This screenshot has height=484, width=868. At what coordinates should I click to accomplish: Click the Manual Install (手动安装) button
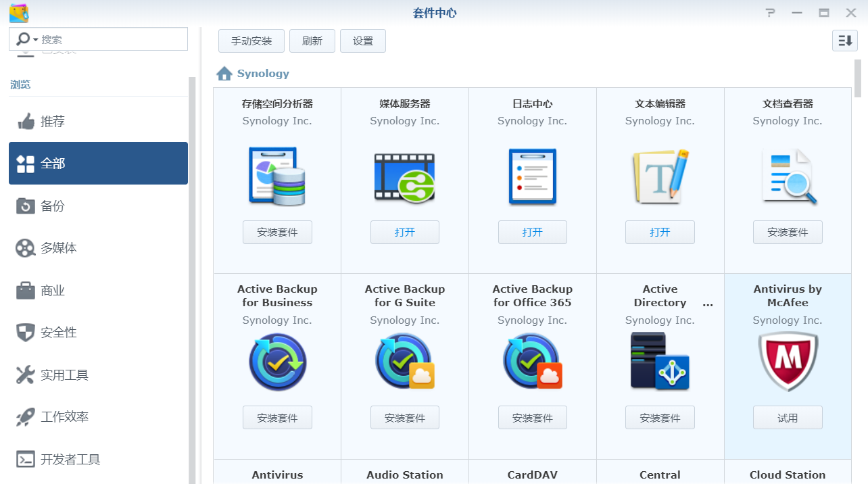[251, 41]
